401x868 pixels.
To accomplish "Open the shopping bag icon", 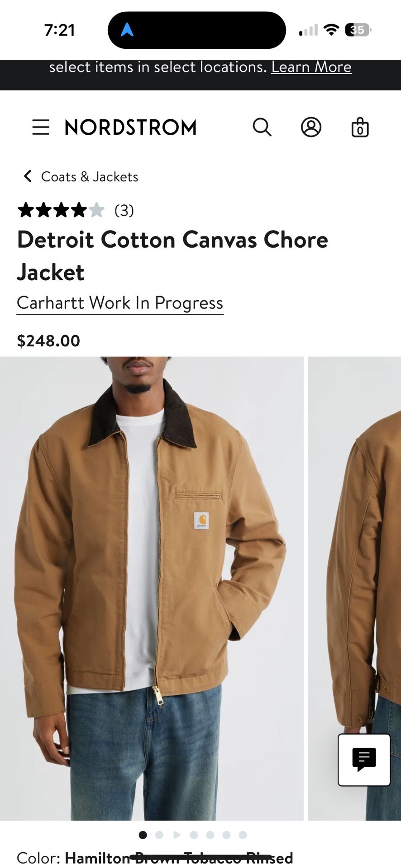I will tap(360, 127).
